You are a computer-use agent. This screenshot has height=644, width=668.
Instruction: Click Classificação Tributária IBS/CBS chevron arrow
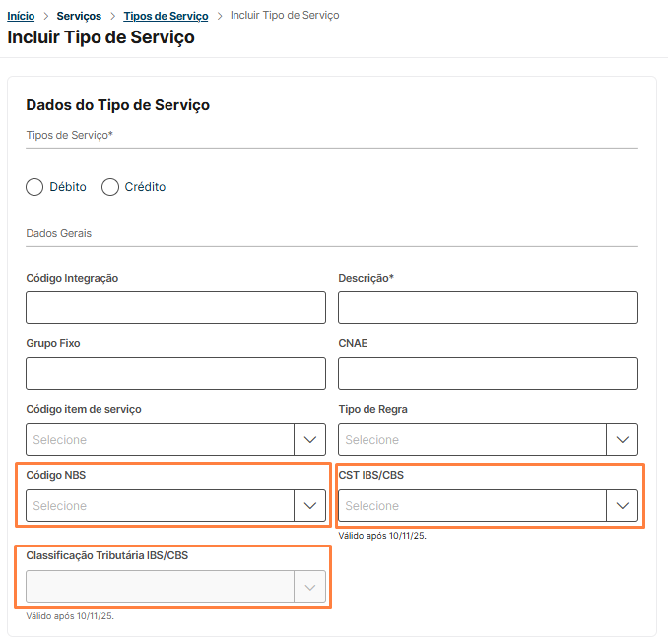pos(310,588)
